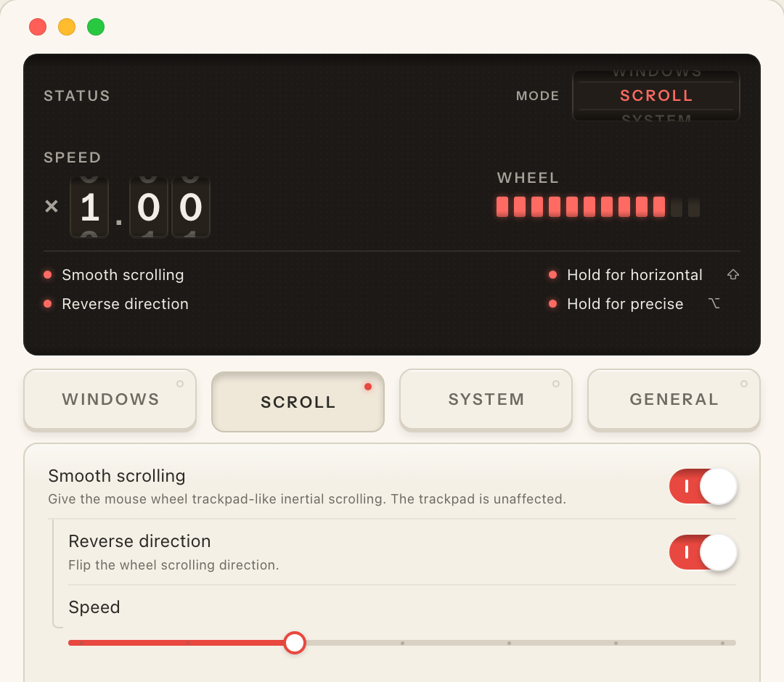
Task: Click the red dot beside Hold for horizontal
Action: [x=552, y=274]
